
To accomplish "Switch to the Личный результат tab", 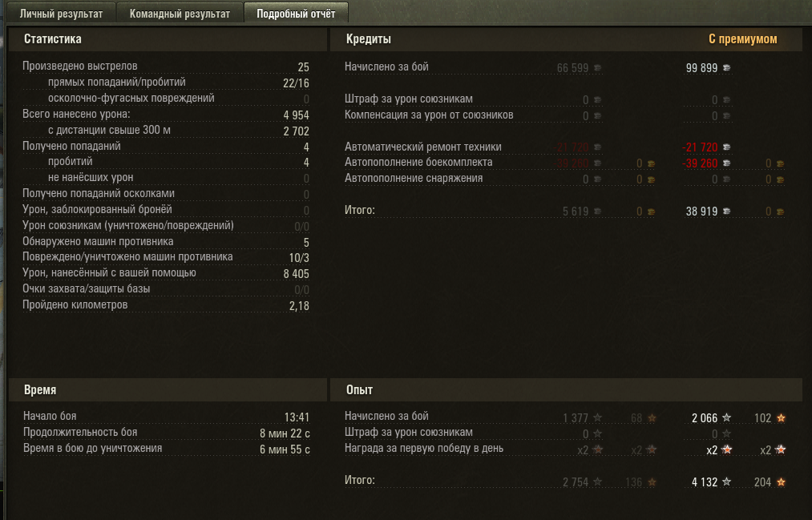I will coord(61,14).
